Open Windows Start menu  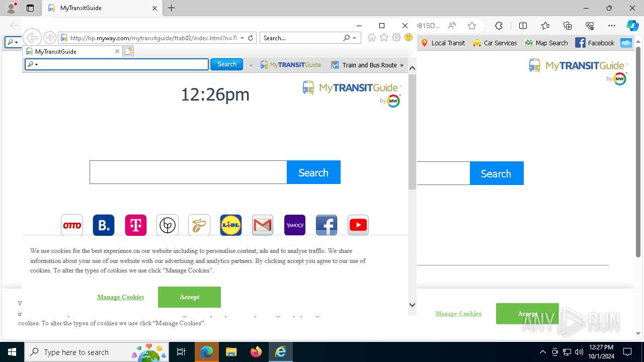tap(12, 352)
